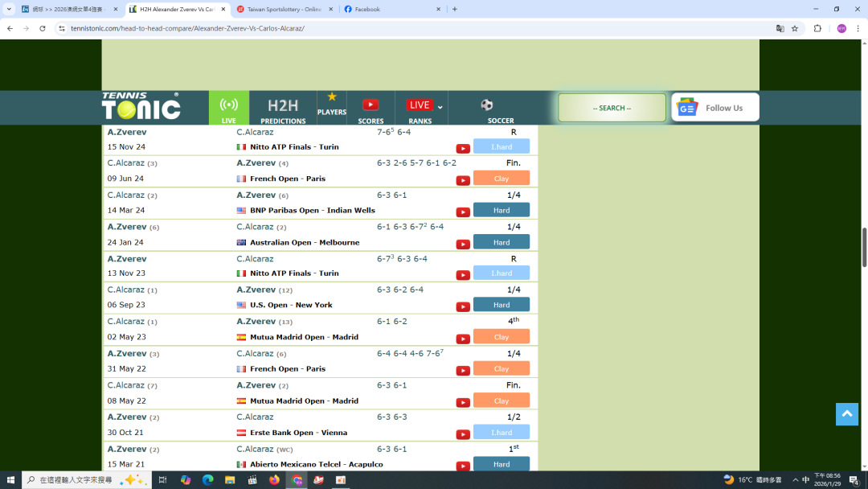The width and height of the screenshot is (868, 489).
Task: Open the SCORES video icon in navbar
Action: [371, 105]
